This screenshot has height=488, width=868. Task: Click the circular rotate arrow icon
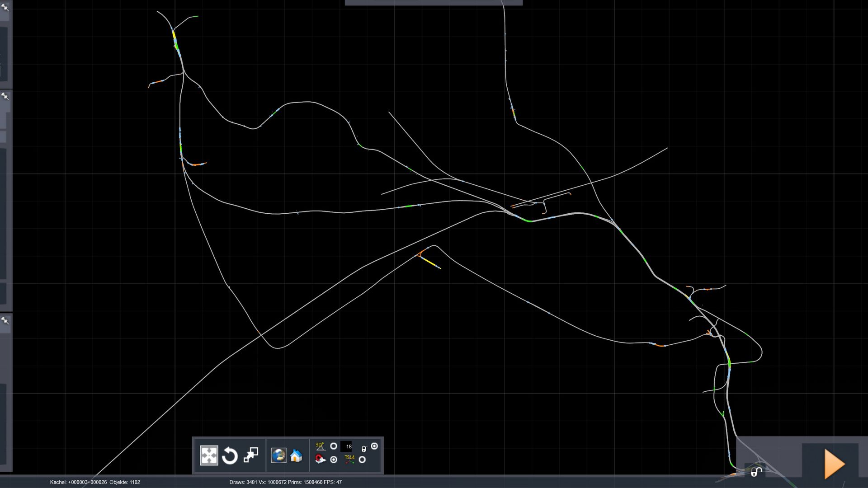point(230,455)
